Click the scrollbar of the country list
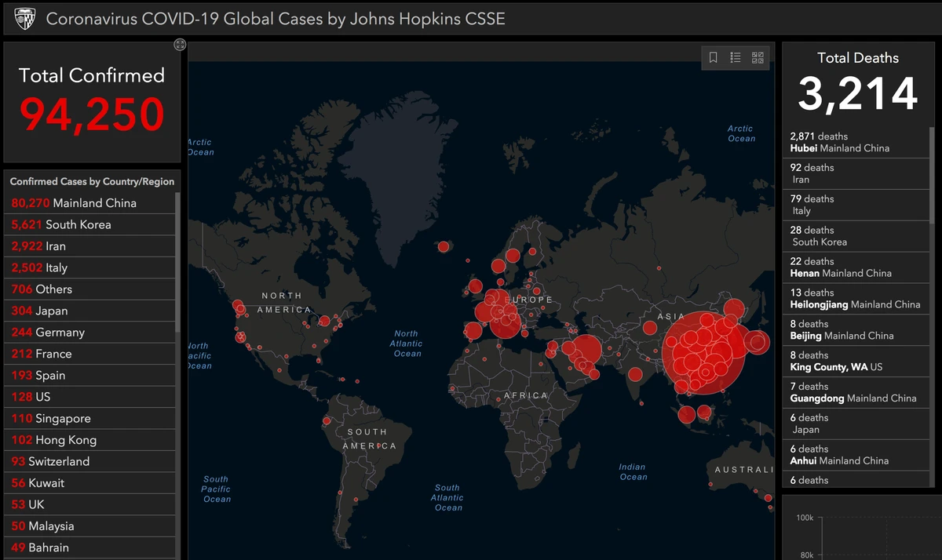Viewport: 942px width, 560px height. click(x=177, y=263)
